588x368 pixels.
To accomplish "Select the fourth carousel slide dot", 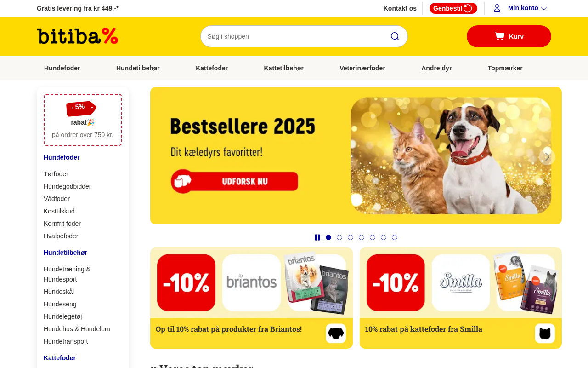I will pos(362,237).
